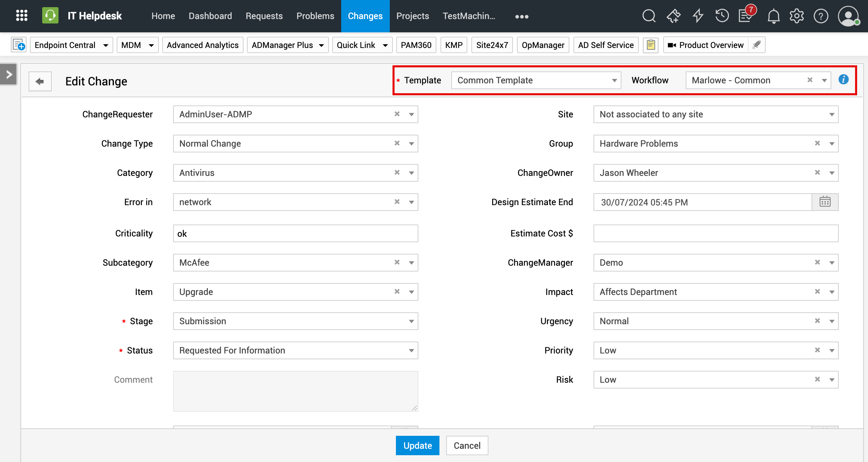Open the notifications bell icon

click(773, 16)
